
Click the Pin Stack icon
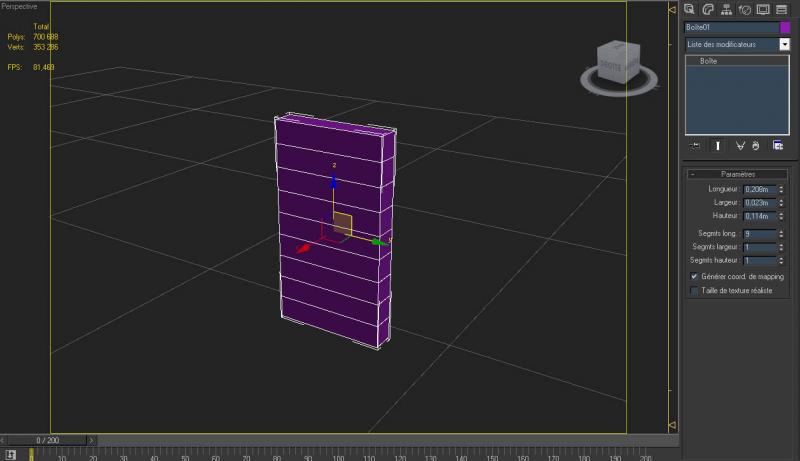695,145
